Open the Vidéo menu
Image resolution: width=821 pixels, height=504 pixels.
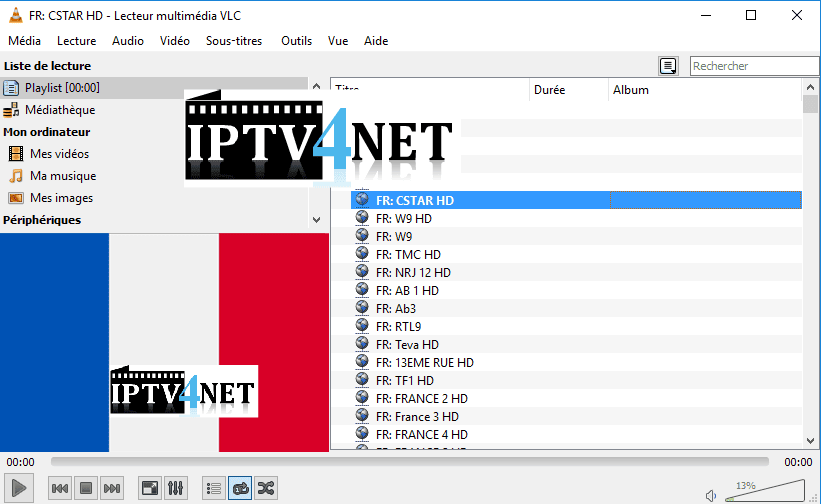[x=175, y=41]
